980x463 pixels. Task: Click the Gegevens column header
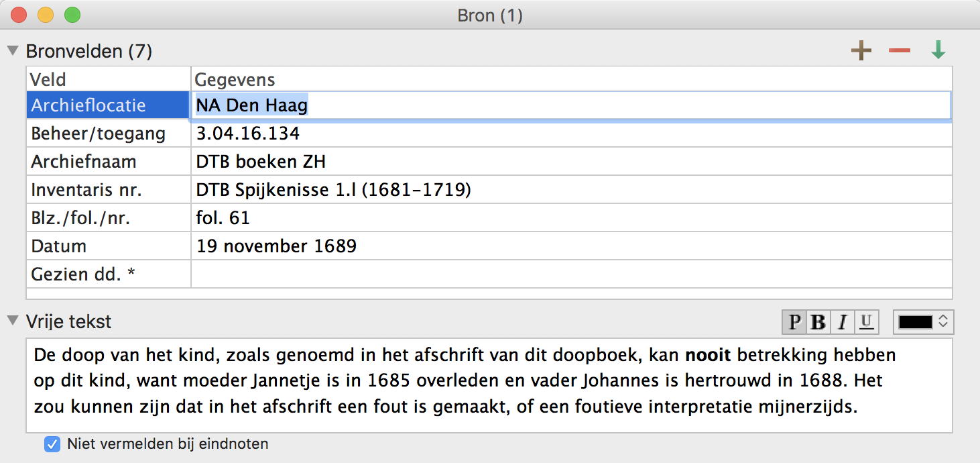(571, 80)
